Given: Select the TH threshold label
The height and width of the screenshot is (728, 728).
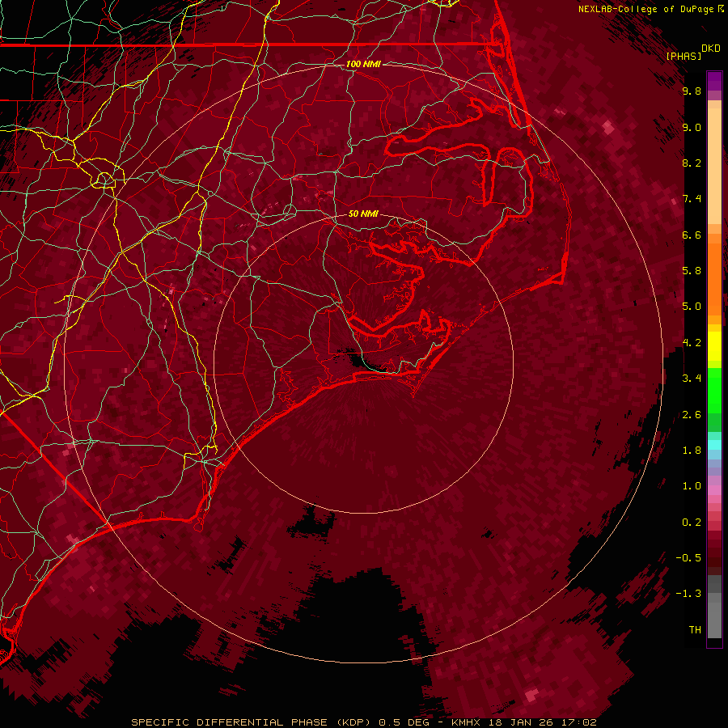Looking at the screenshot, I should coord(695,630).
